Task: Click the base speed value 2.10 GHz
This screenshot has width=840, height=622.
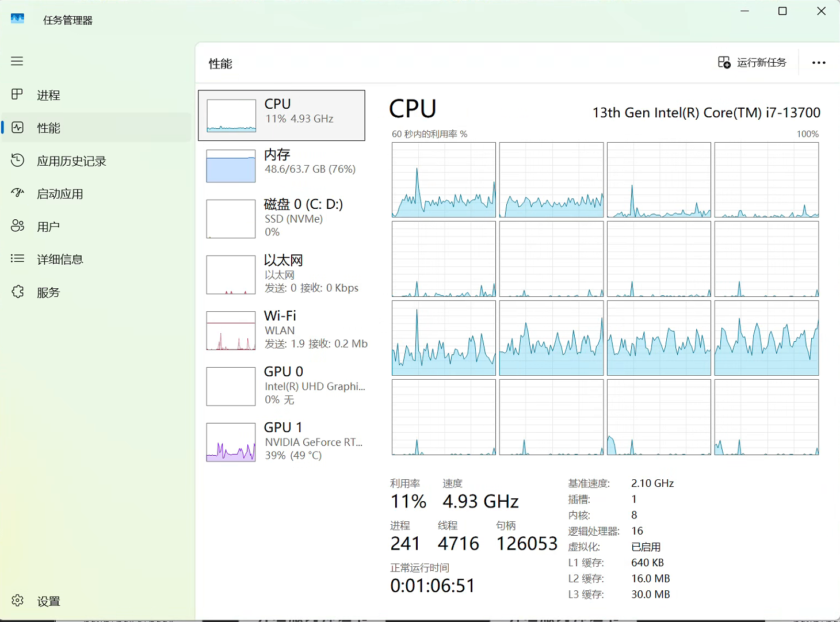Action: pos(652,483)
